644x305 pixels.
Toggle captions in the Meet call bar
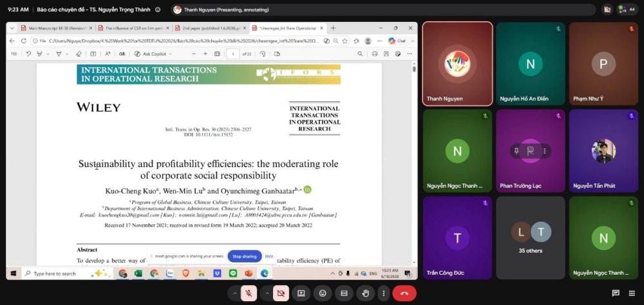(x=344, y=293)
